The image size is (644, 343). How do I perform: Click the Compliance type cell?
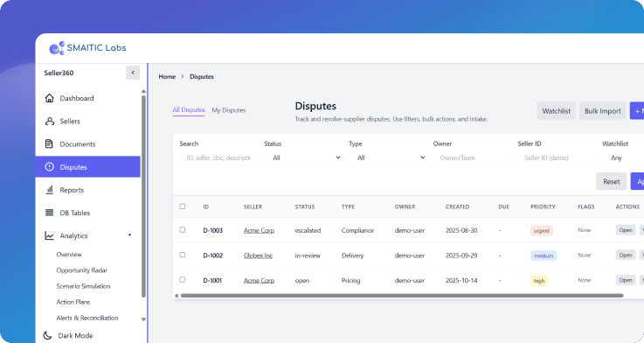click(357, 230)
